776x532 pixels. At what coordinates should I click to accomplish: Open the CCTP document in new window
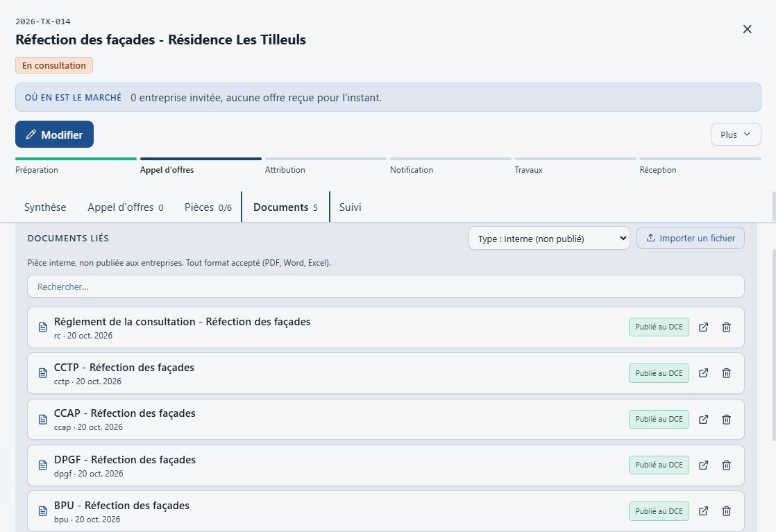point(703,373)
